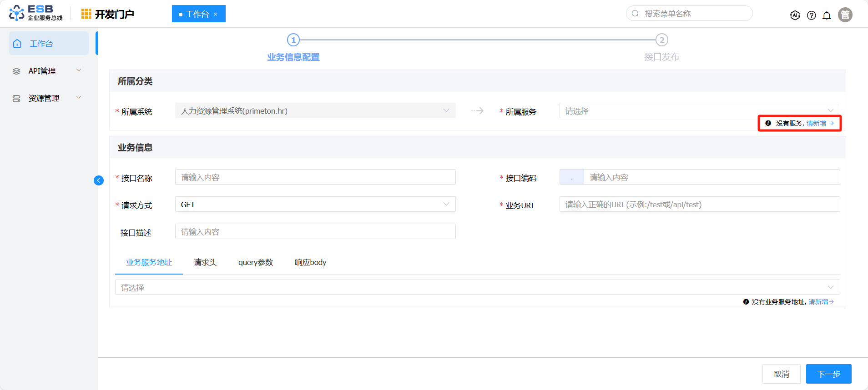The height and width of the screenshot is (390, 868).
Task: Click the AI assistant icon in header
Action: [795, 15]
